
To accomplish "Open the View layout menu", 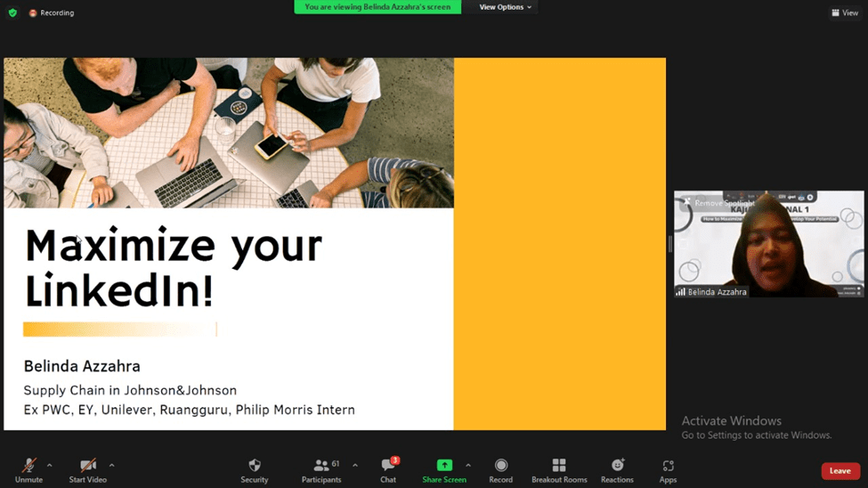I will 845,12.
